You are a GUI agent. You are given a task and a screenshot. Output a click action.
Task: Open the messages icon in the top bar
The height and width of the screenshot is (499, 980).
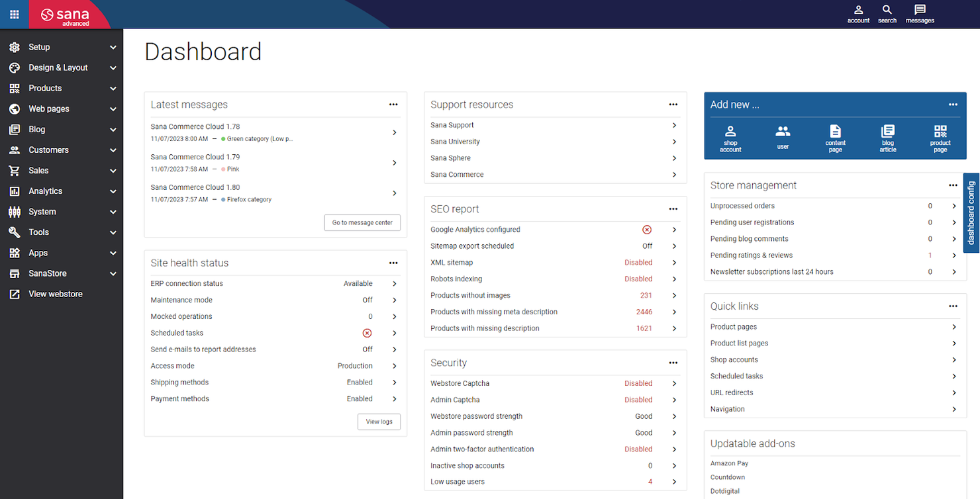920,13
